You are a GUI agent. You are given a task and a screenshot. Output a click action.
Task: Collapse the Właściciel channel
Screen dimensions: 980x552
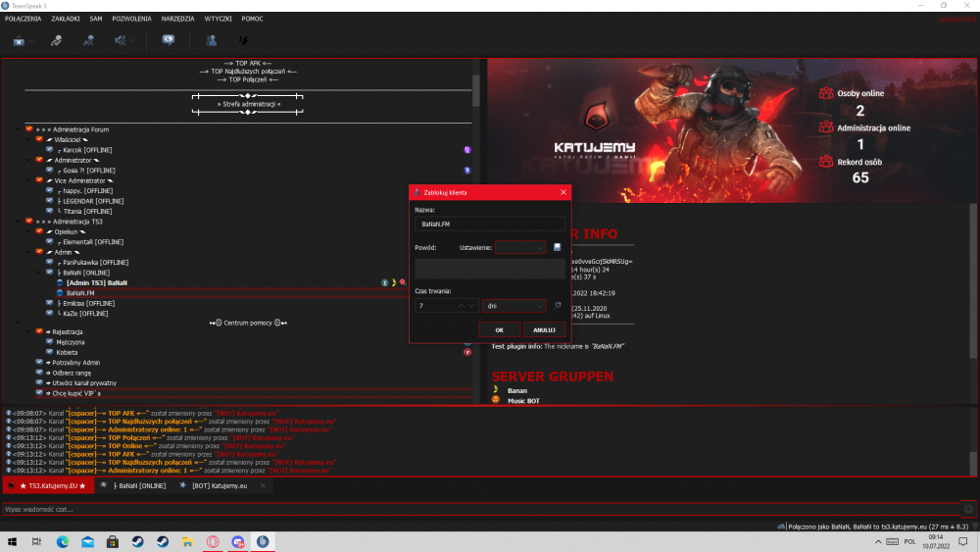tap(28, 139)
